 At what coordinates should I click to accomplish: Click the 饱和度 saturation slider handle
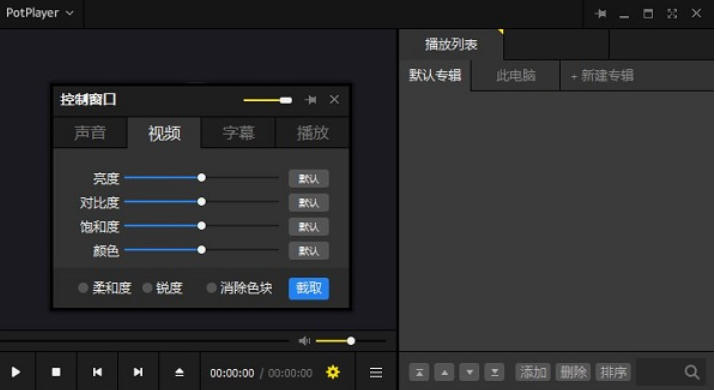(x=201, y=226)
